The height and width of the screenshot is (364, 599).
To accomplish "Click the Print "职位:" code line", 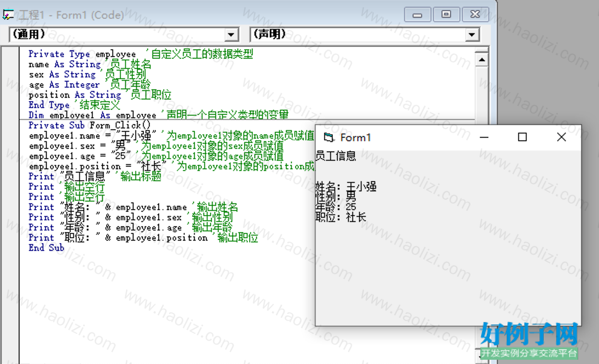I will click(x=143, y=238).
